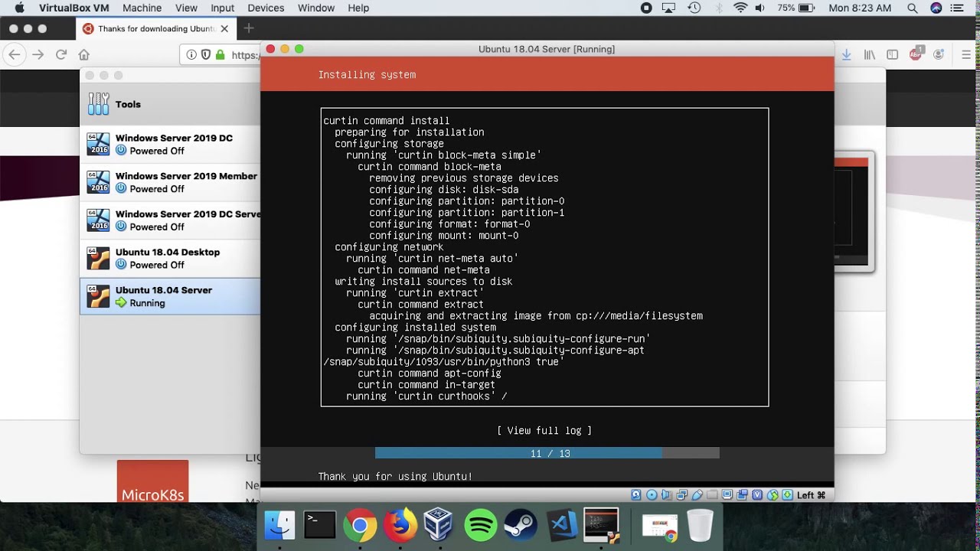The image size is (980, 551).
Task: Click the installation progress bar
Action: coord(547,453)
